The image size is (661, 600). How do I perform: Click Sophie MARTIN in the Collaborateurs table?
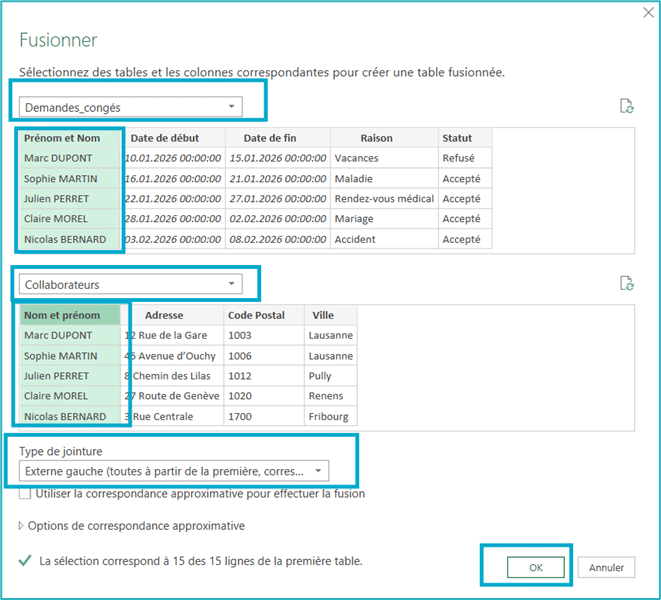coord(70,356)
